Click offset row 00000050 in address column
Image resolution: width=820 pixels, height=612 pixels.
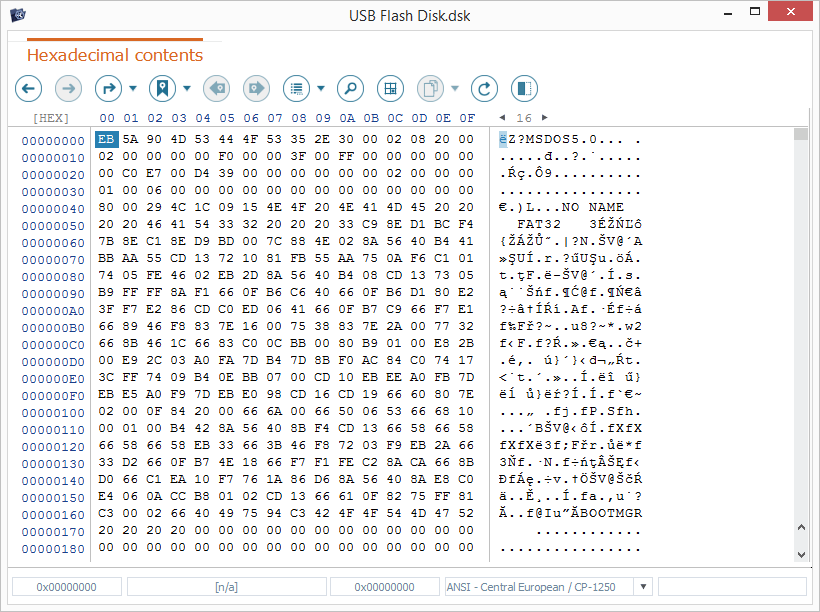click(52, 225)
